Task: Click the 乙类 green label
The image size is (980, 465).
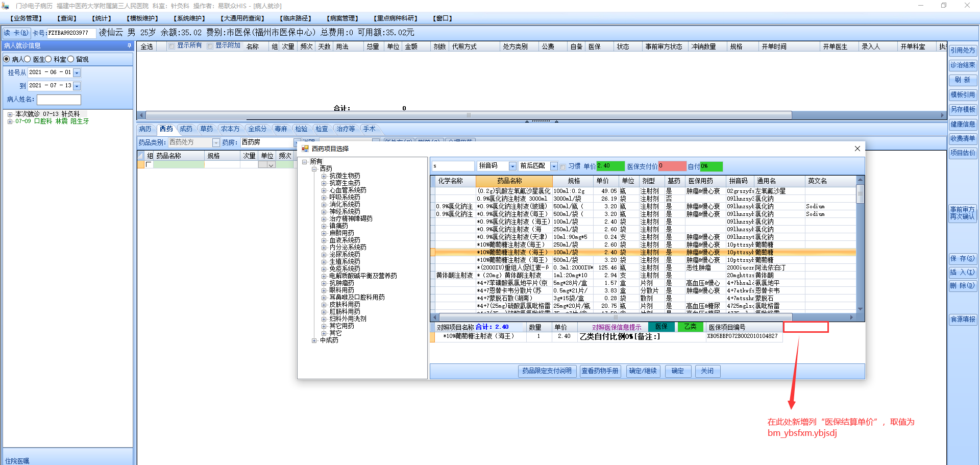Action: (x=690, y=327)
